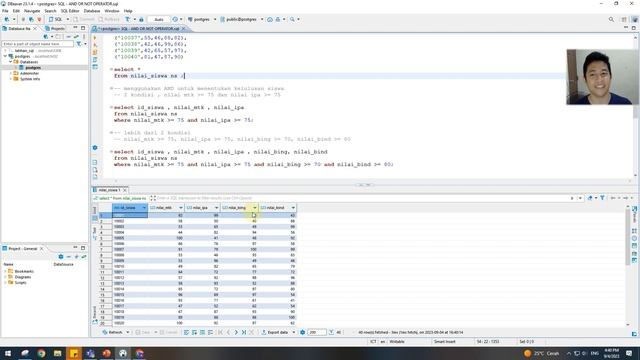Expand the System Info folder
This screenshot has height=360, width=640.
pos(11,79)
